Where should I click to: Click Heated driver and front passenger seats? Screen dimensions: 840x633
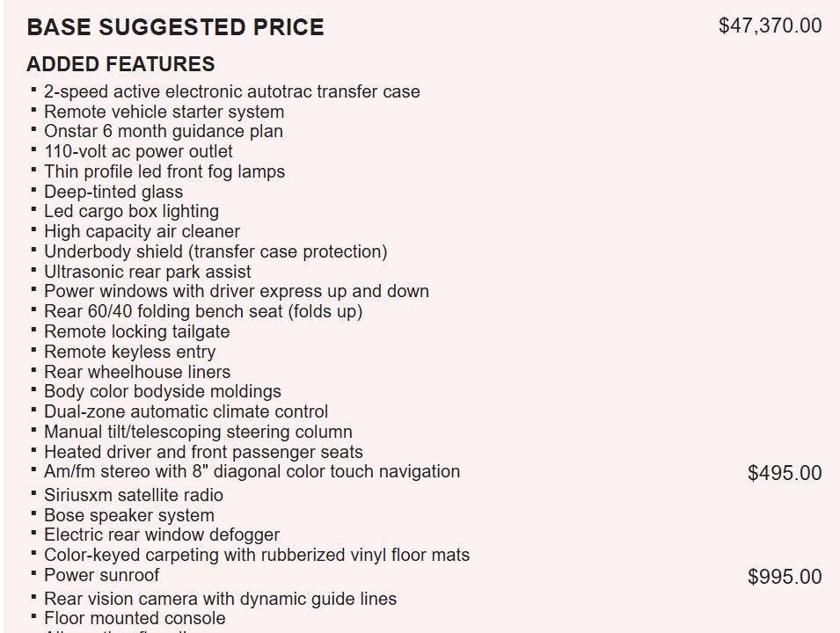[203, 452]
